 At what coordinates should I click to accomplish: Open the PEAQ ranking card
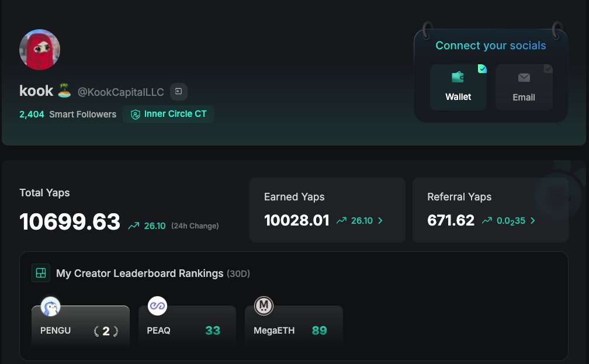point(187,326)
